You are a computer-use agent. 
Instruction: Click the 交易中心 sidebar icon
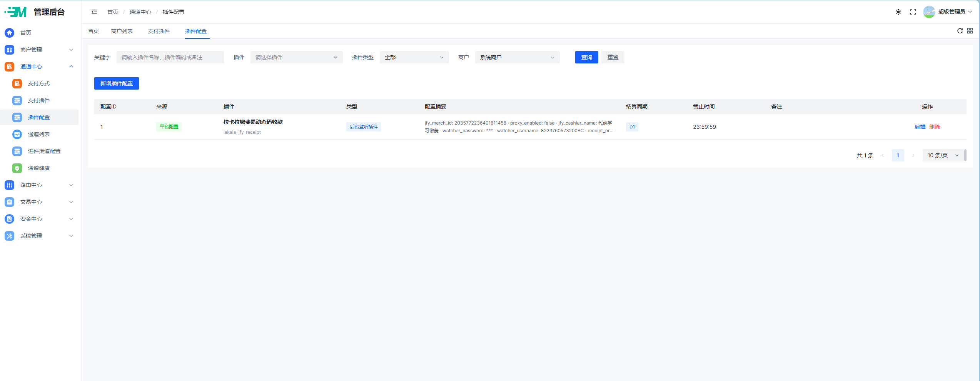click(x=10, y=202)
